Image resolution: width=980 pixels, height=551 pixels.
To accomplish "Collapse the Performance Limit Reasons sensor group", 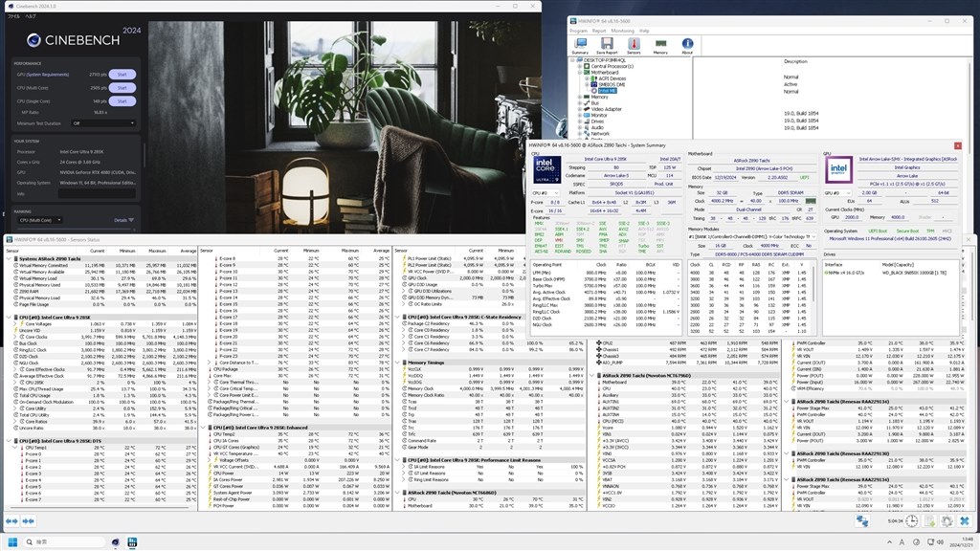I will pos(397,460).
